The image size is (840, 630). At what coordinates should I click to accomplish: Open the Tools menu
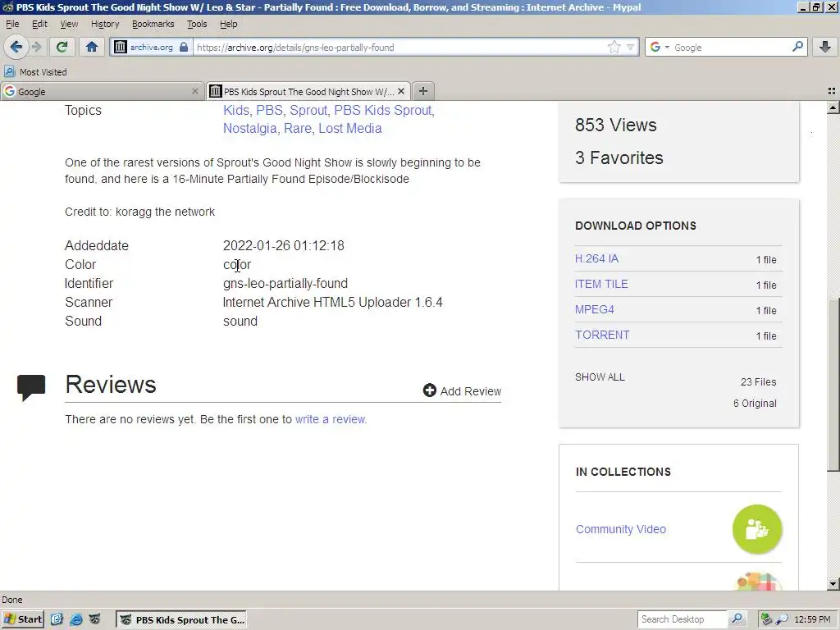coord(197,24)
